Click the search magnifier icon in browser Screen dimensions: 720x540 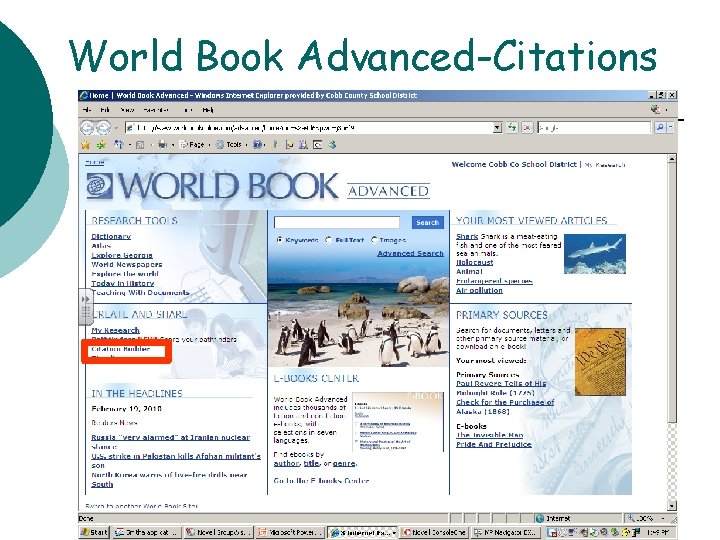(659, 128)
